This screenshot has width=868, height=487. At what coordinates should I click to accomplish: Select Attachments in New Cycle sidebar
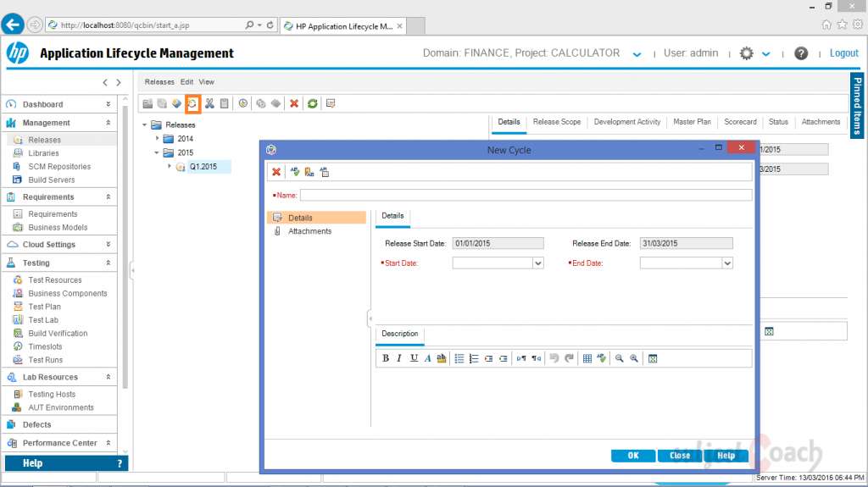[x=309, y=231]
